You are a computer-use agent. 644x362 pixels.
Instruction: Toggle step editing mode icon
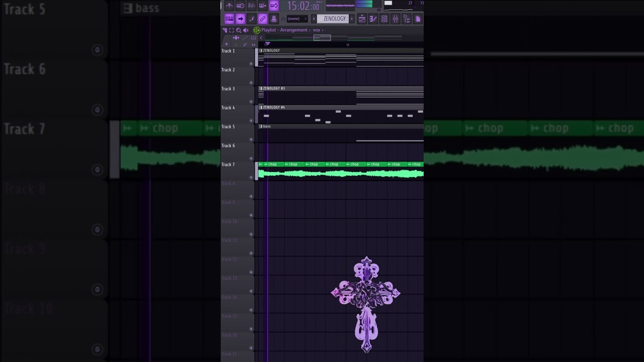click(252, 19)
